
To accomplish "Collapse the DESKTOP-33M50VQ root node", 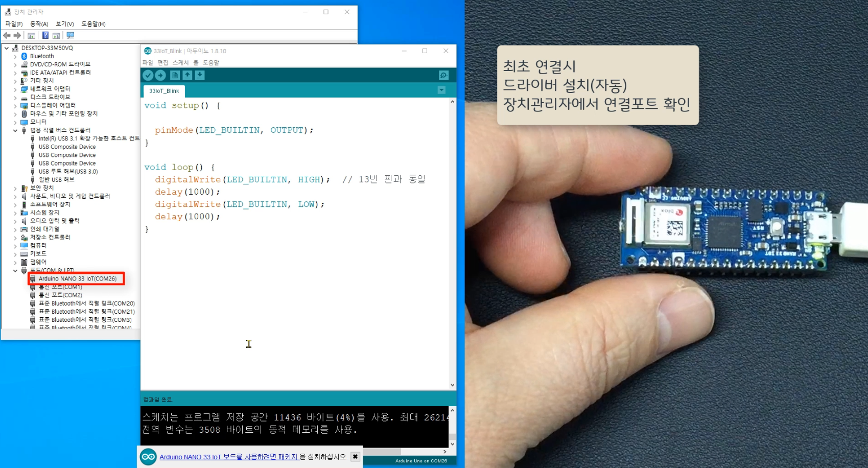I will click(7, 48).
